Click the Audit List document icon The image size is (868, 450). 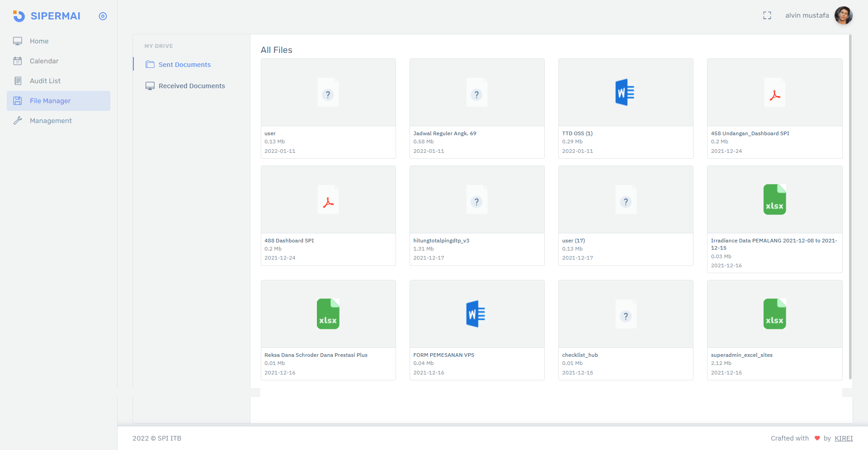[x=18, y=81]
